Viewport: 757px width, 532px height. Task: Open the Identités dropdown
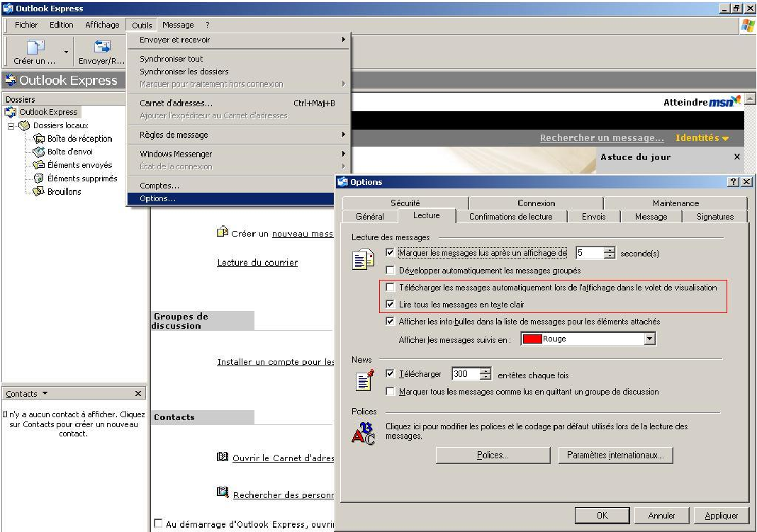pos(702,138)
